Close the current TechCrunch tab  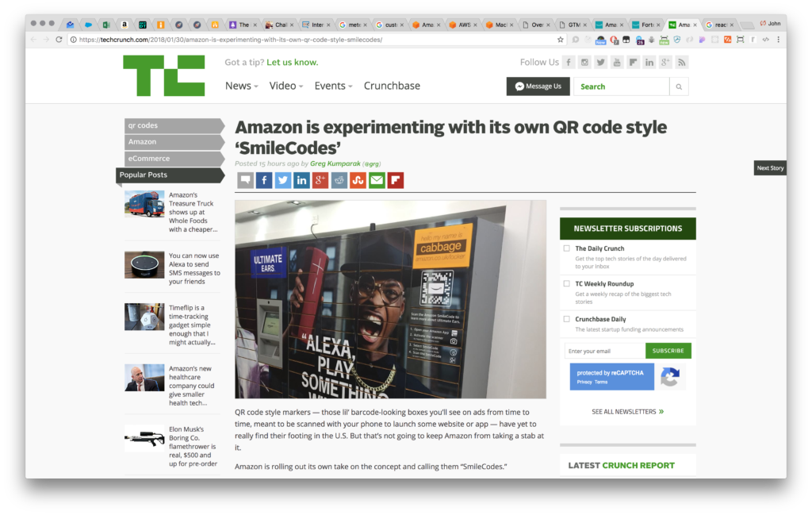[x=695, y=25]
